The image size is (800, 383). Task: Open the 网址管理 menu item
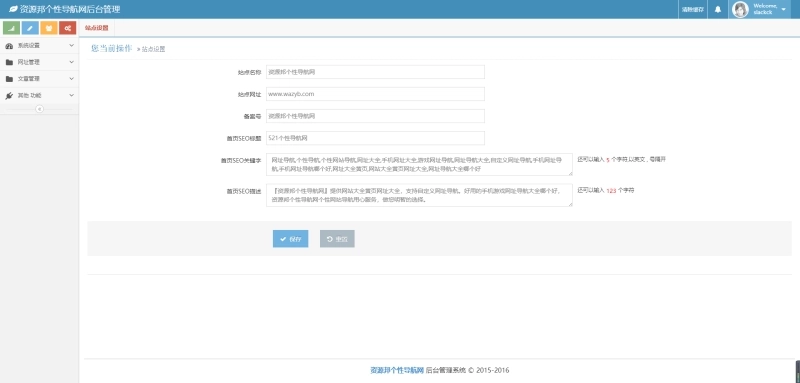[x=39, y=62]
